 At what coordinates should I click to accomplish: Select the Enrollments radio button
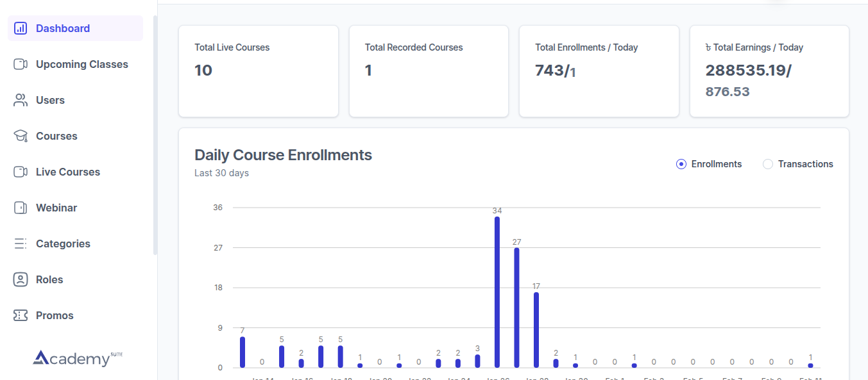681,164
